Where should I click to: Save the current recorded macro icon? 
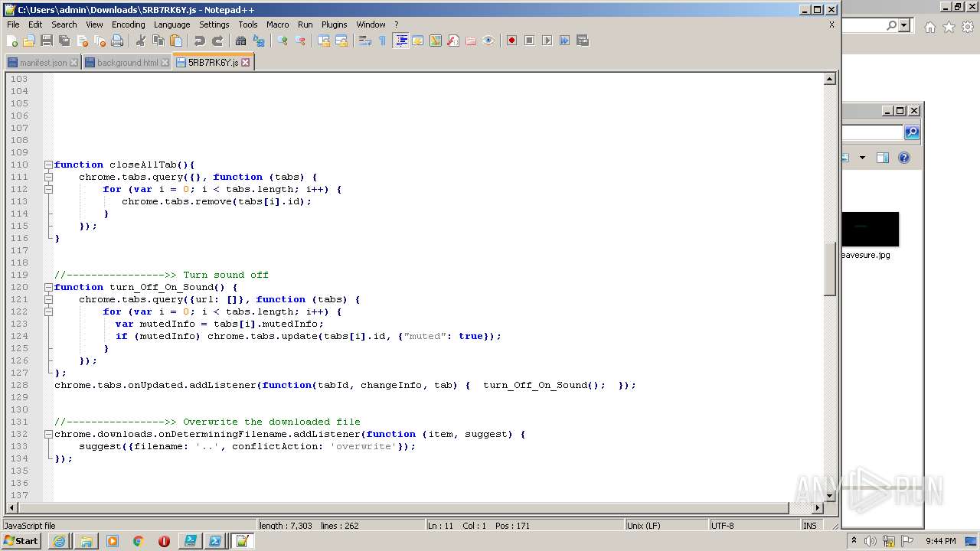(x=582, y=41)
